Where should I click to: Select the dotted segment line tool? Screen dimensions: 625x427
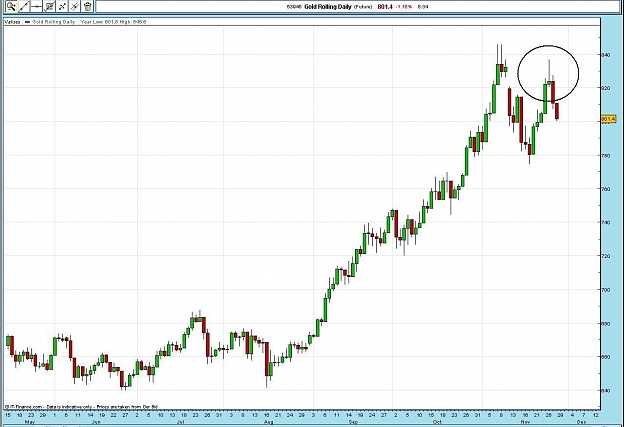(62, 6)
